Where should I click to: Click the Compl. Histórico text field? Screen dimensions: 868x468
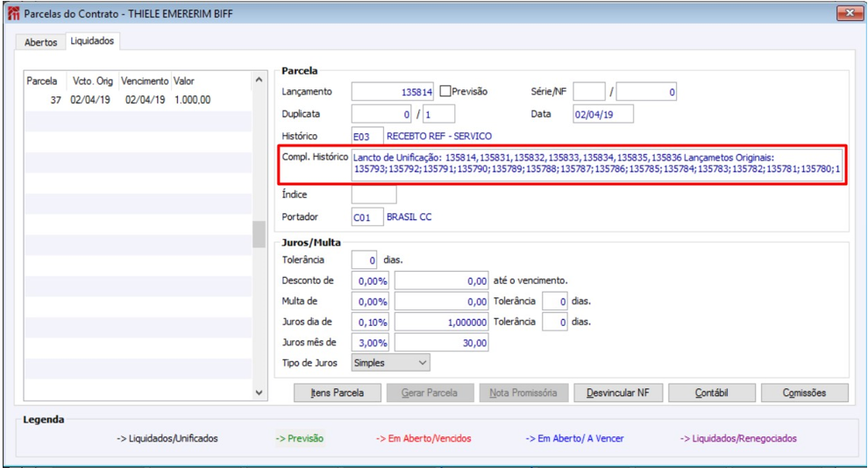coord(597,164)
